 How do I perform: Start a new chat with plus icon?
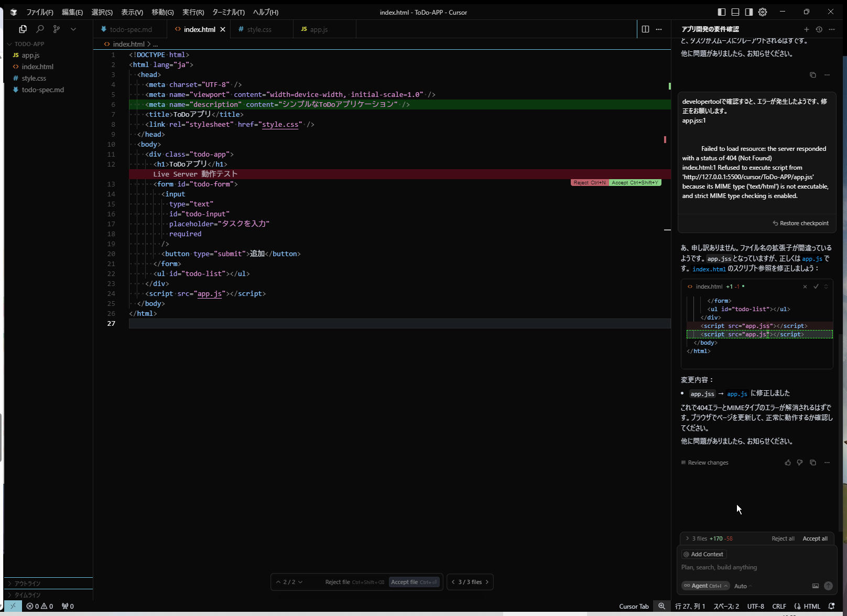tap(806, 29)
